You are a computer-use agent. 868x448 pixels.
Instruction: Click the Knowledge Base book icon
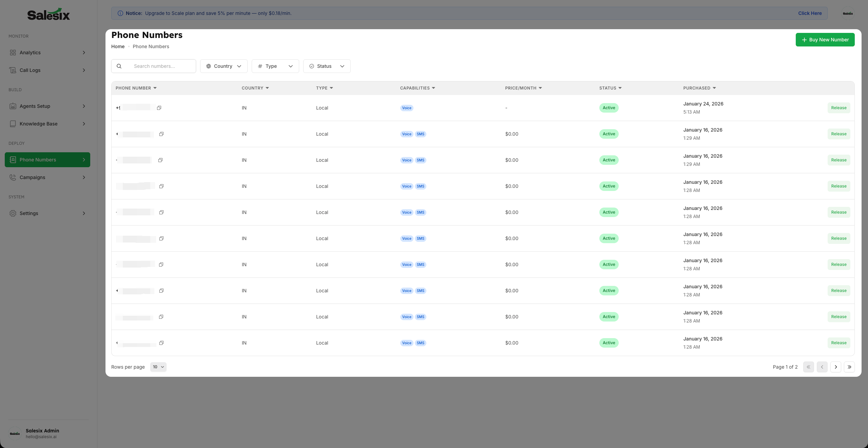pyautogui.click(x=13, y=124)
